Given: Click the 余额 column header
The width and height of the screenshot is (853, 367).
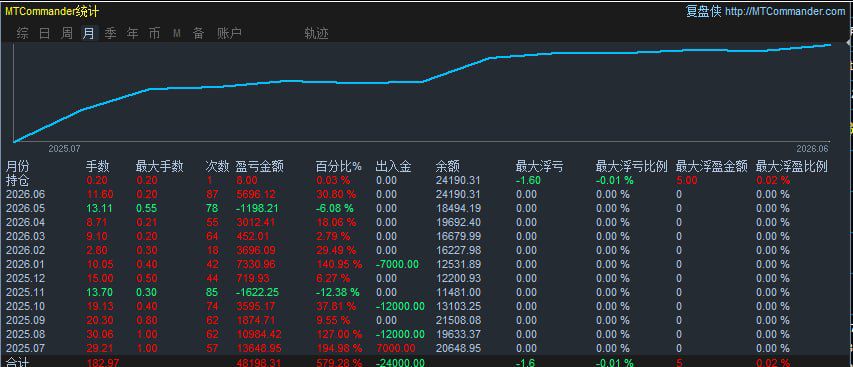Looking at the screenshot, I should [448, 166].
